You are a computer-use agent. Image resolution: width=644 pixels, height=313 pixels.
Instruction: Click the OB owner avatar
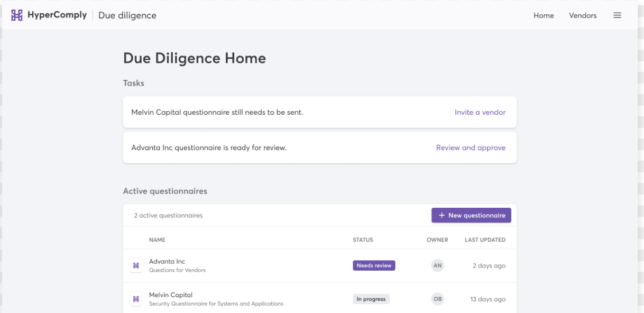pyautogui.click(x=437, y=299)
